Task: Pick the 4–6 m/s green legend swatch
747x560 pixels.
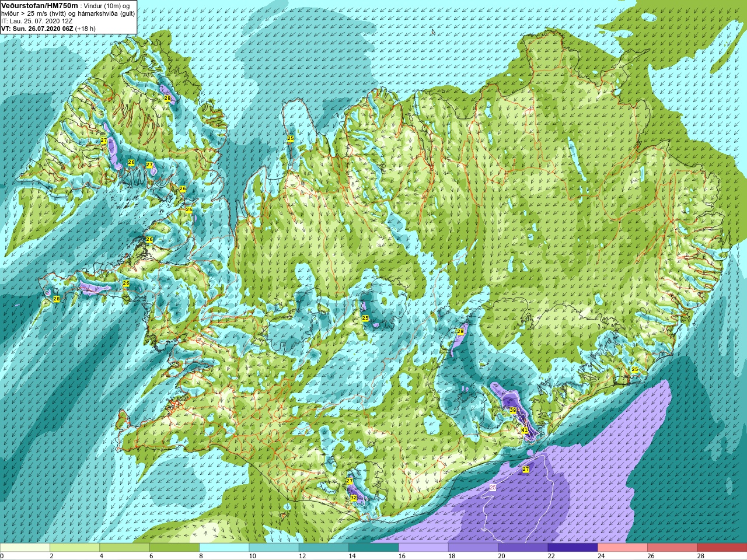Action: pos(124,548)
